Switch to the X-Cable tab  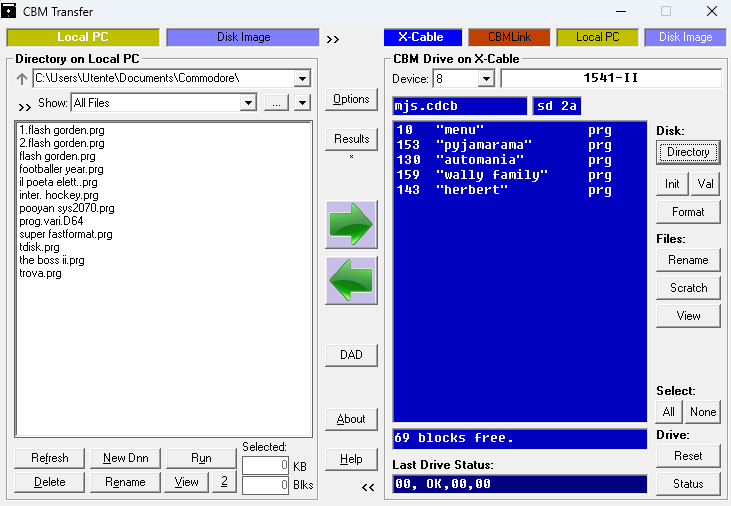click(422, 37)
